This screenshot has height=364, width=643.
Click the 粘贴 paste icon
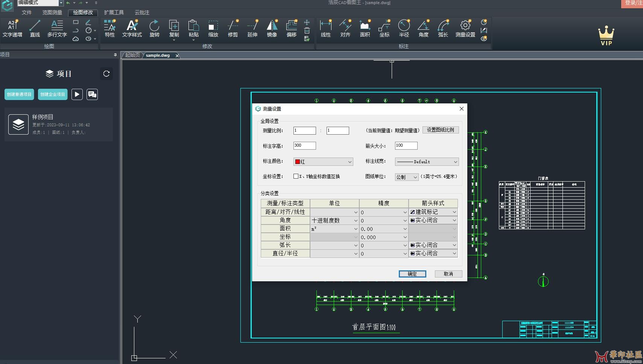193,28
